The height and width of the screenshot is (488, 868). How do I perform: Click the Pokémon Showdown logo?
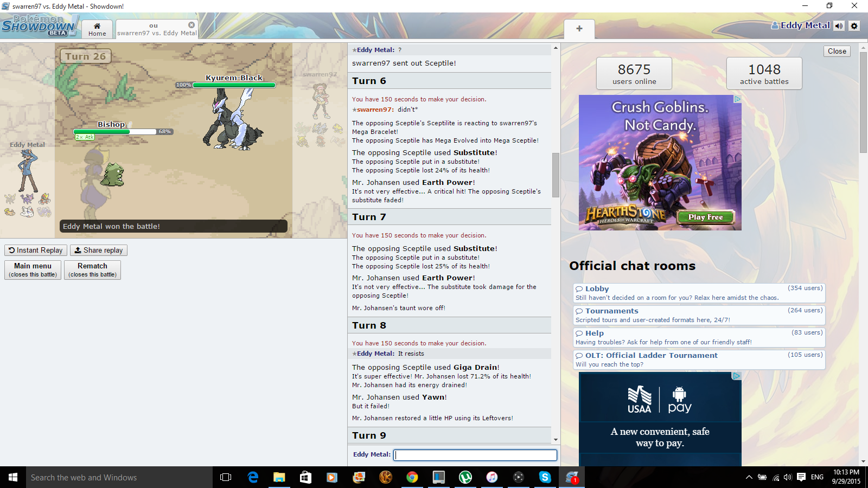click(x=39, y=26)
